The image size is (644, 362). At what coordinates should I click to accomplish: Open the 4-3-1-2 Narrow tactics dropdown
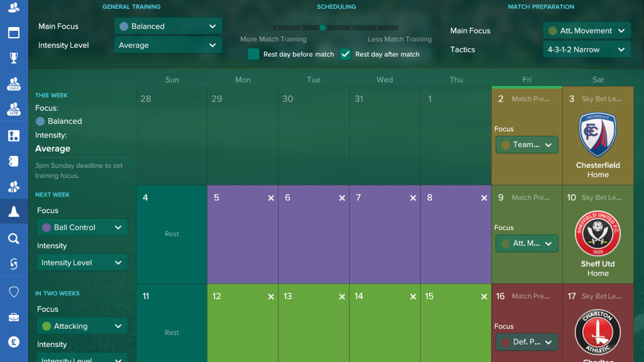(x=587, y=49)
